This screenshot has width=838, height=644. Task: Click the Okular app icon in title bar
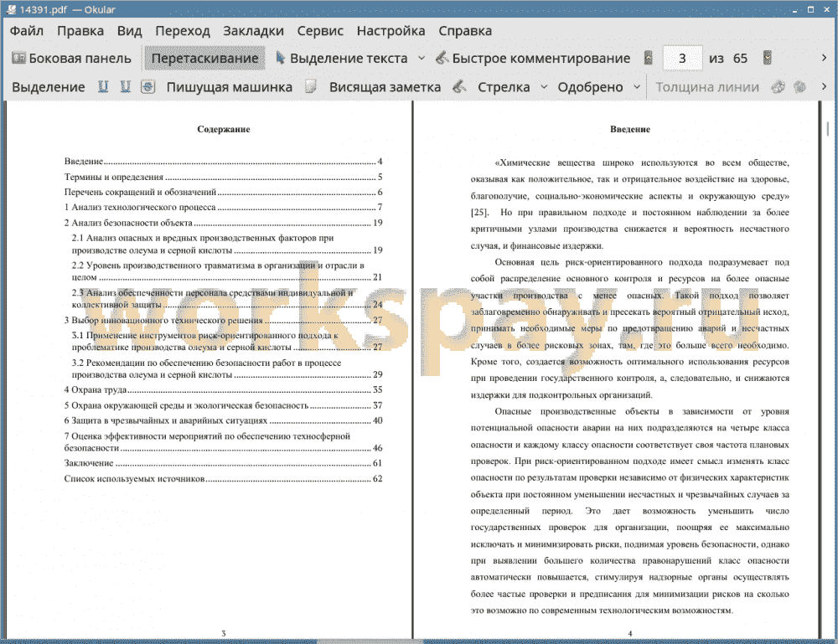click(x=11, y=9)
